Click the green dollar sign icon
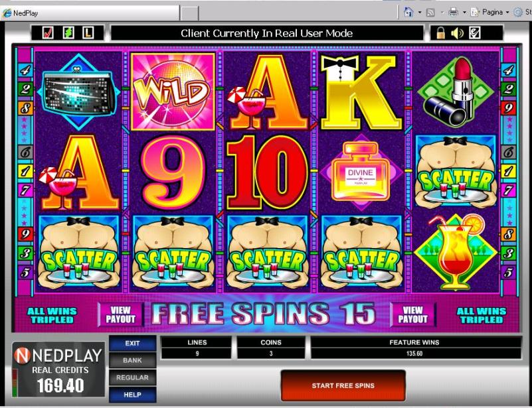532x408 pixels. 68,33
